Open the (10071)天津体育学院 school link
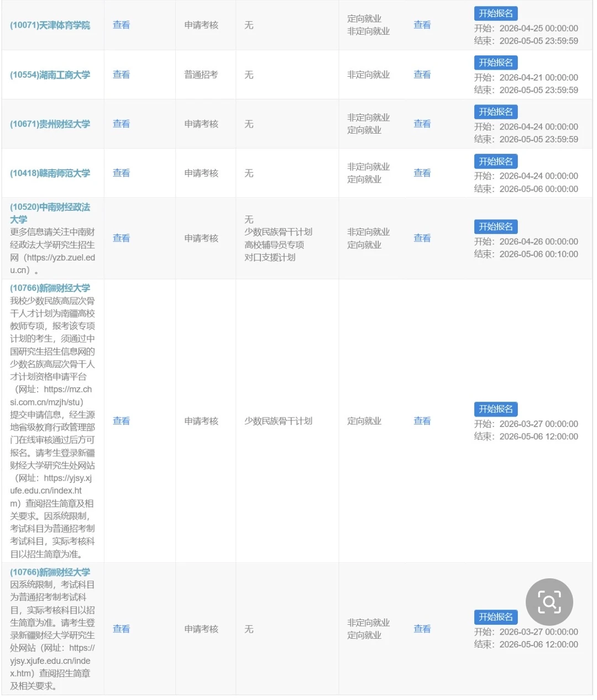Viewport: 597px width, 700px height. [50, 25]
